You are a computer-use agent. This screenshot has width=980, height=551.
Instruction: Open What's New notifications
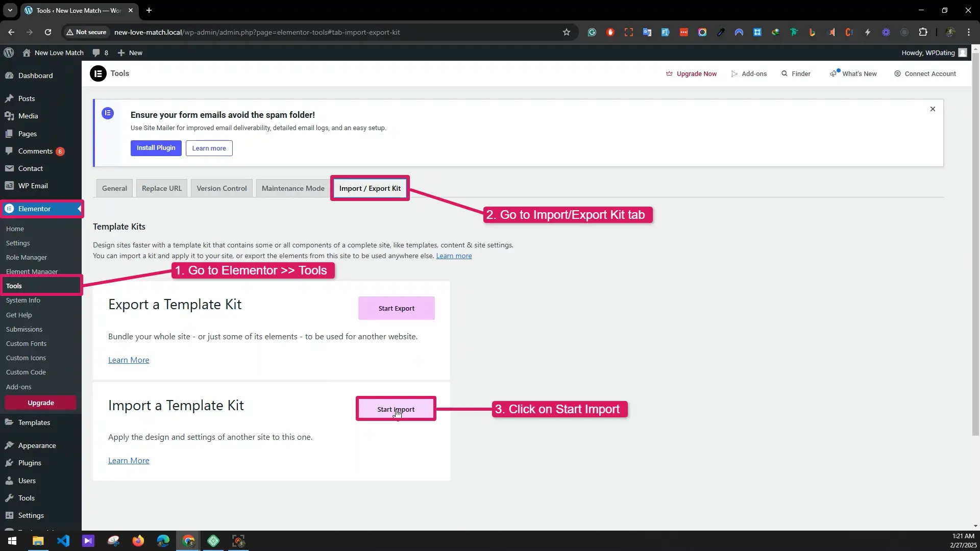tap(853, 73)
